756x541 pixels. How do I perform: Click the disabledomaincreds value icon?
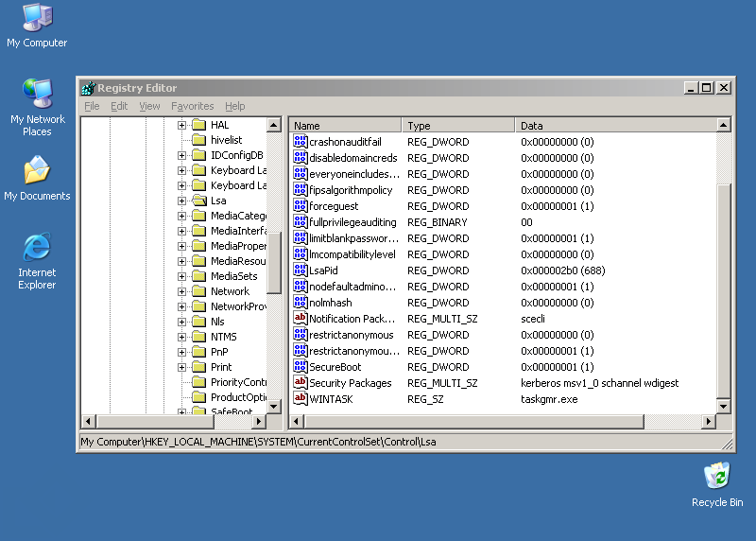click(x=300, y=157)
